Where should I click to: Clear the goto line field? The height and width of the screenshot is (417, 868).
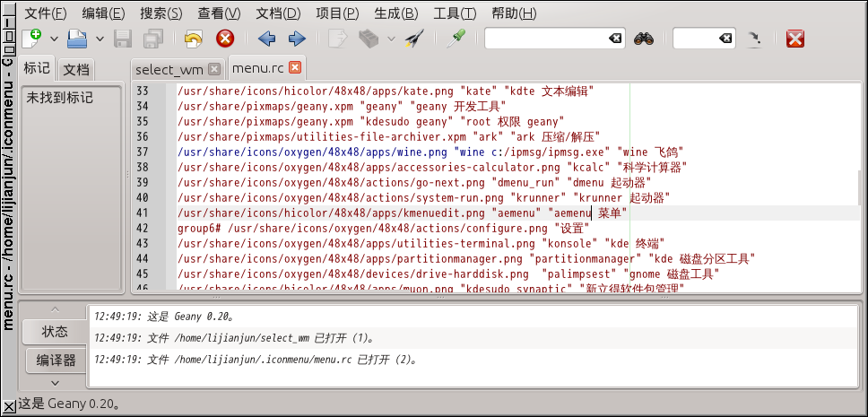[725, 39]
